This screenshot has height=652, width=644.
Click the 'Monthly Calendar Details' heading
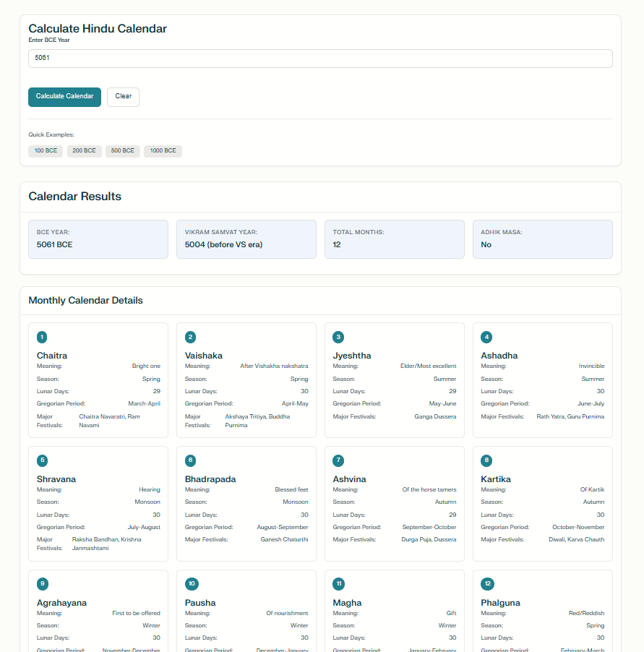tap(85, 300)
